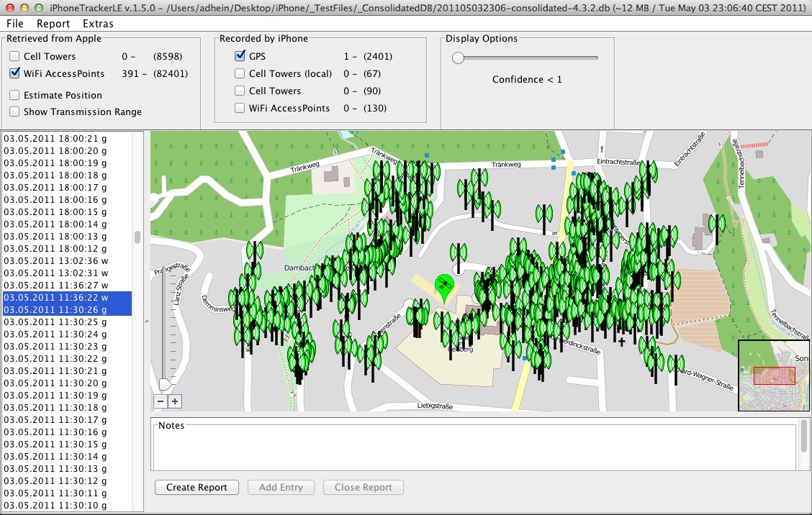Screen dimensions: 812x515
Task: Click the Close Report button
Action: (x=363, y=487)
